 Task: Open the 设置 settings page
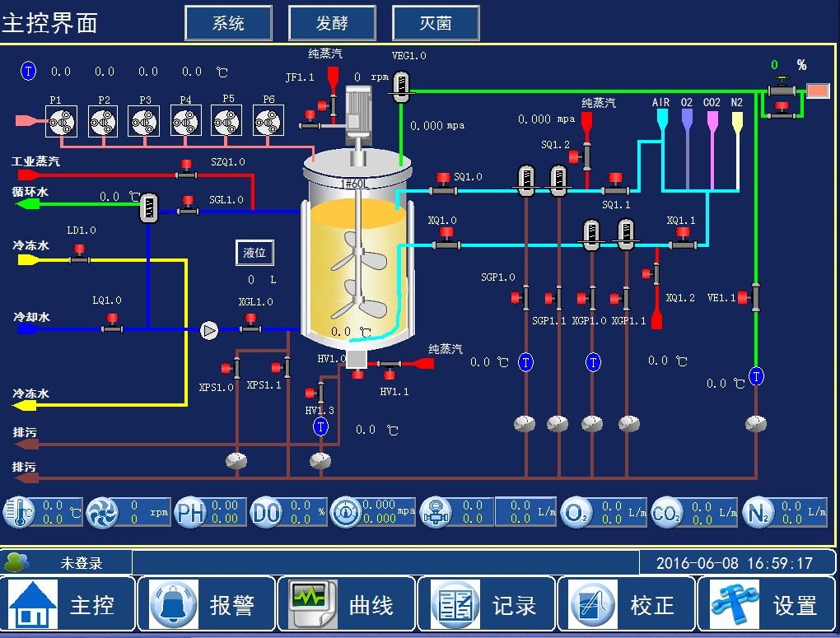pos(768,605)
